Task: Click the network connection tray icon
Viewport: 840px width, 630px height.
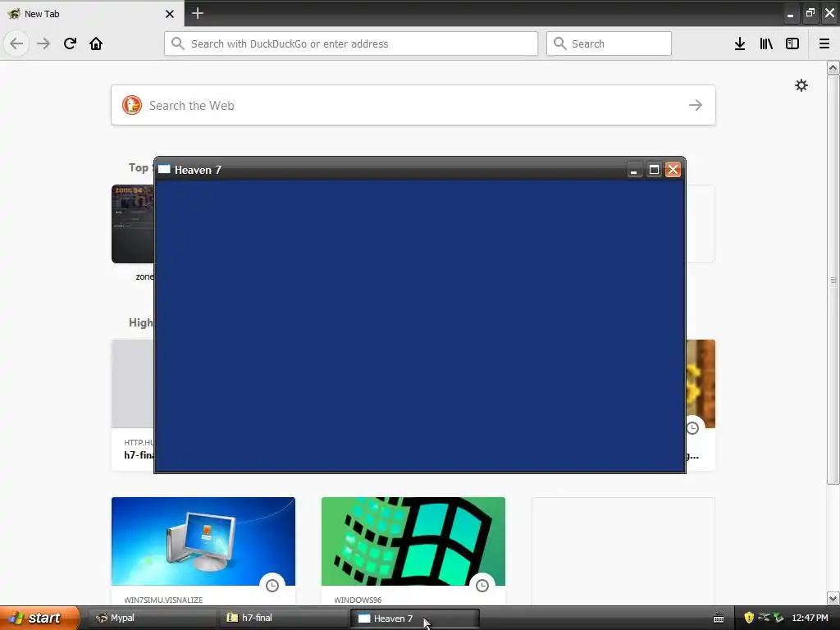Action: pyautogui.click(x=764, y=618)
